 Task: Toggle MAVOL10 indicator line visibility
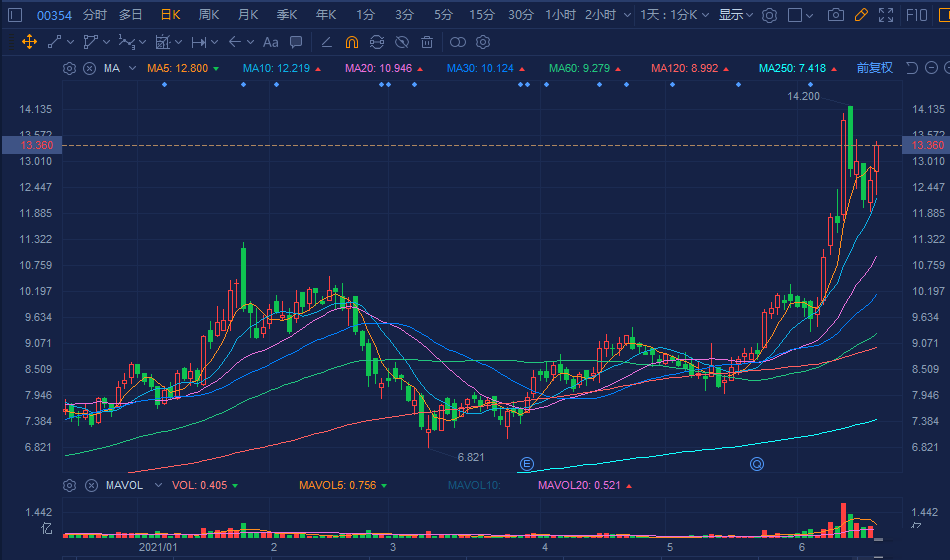[474, 486]
